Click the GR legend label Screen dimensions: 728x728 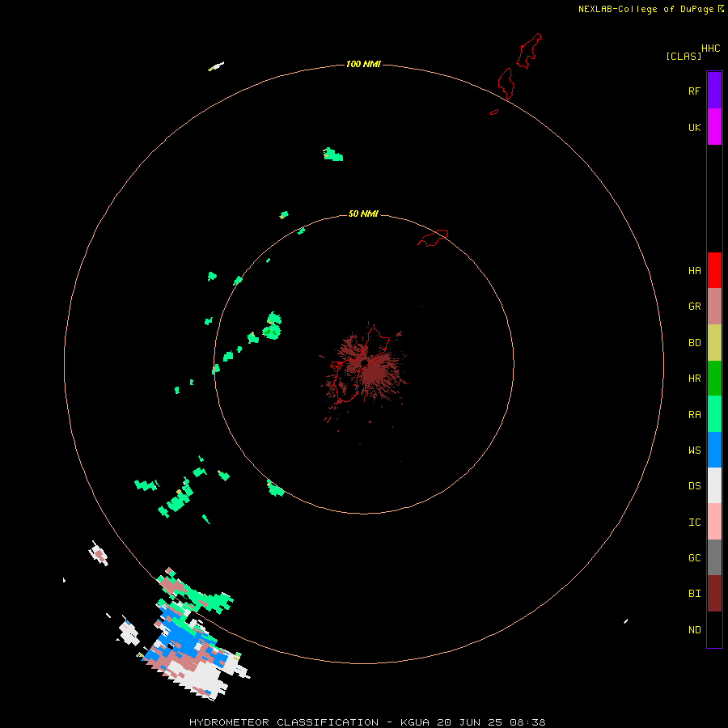pos(694,306)
